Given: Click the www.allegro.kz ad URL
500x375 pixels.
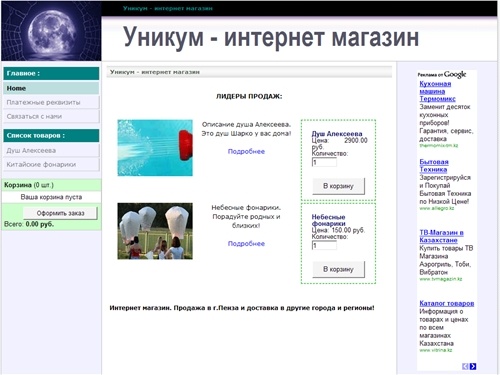Looking at the screenshot, I should pos(437,208).
